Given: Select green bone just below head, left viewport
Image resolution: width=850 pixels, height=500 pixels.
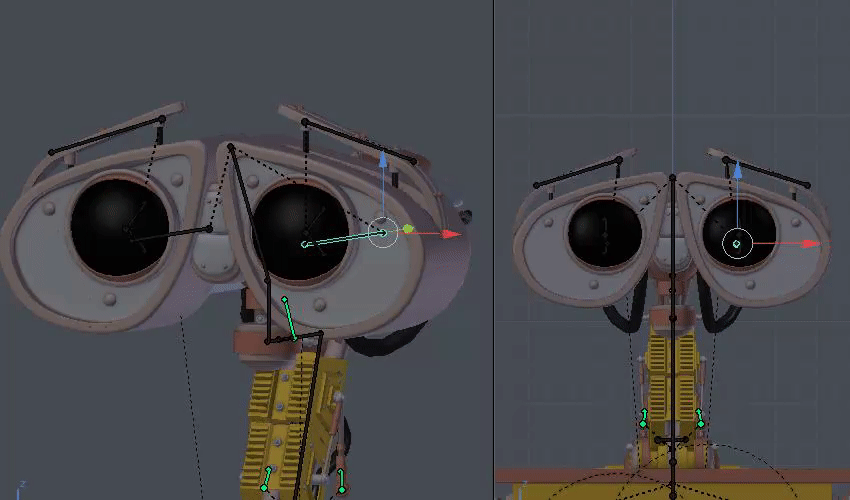Looking at the screenshot, I should pos(289,318).
